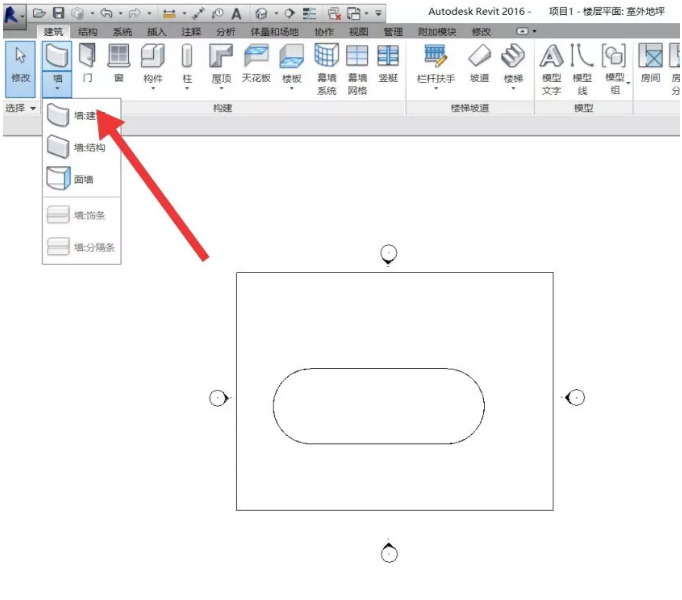682x600 pixels.
Task: Click Switch Windows icon
Action: click(354, 14)
